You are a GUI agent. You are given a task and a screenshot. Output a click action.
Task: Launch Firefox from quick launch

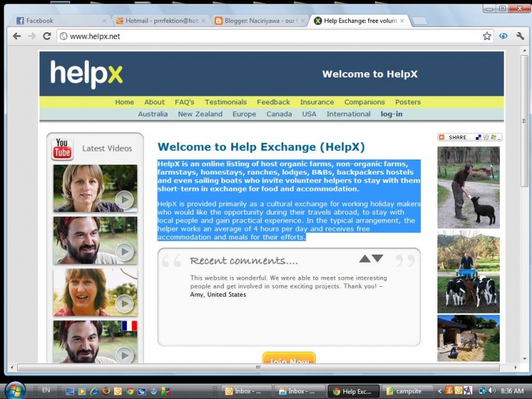pos(106,391)
